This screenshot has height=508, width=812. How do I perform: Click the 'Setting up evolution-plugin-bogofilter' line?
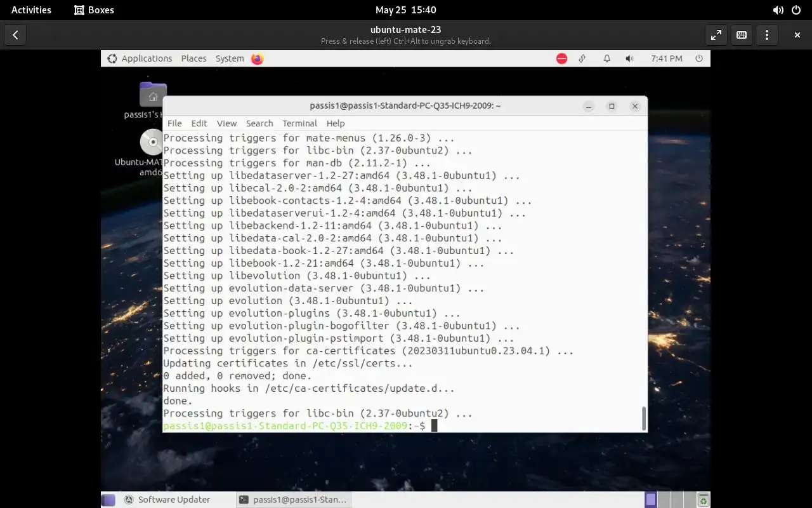341,326
